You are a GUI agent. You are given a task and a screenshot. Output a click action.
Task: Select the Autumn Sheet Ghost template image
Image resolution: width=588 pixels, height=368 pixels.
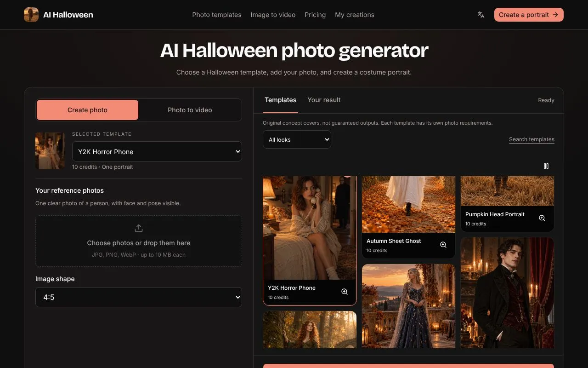409,204
